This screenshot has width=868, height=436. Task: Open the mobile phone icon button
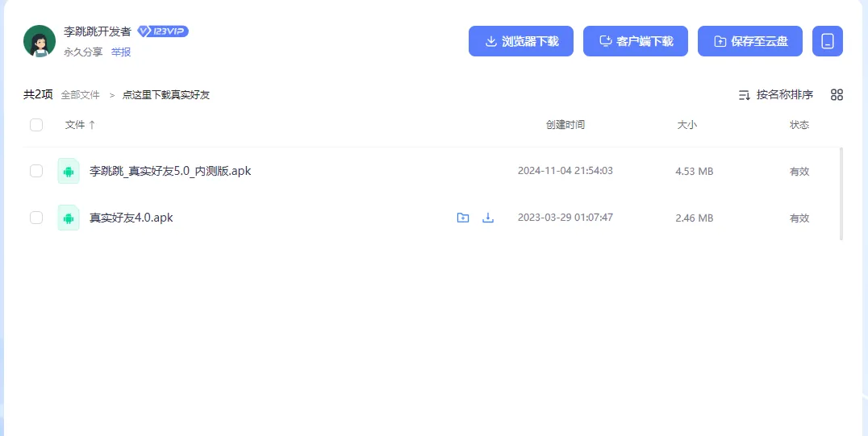tap(828, 41)
